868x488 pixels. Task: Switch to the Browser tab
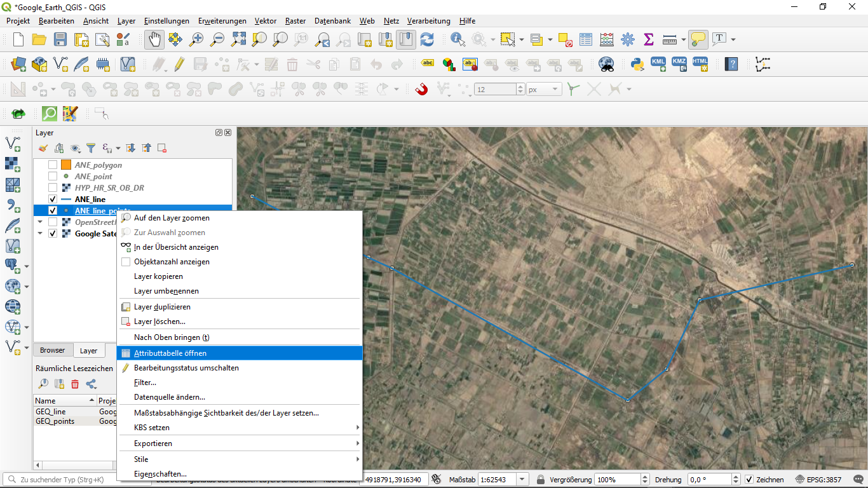(52, 350)
